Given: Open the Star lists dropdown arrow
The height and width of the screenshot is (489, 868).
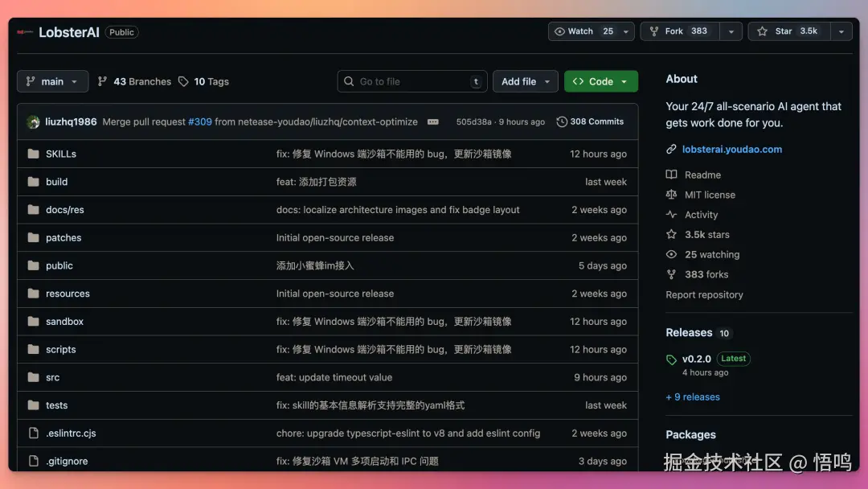Looking at the screenshot, I should click(x=841, y=31).
